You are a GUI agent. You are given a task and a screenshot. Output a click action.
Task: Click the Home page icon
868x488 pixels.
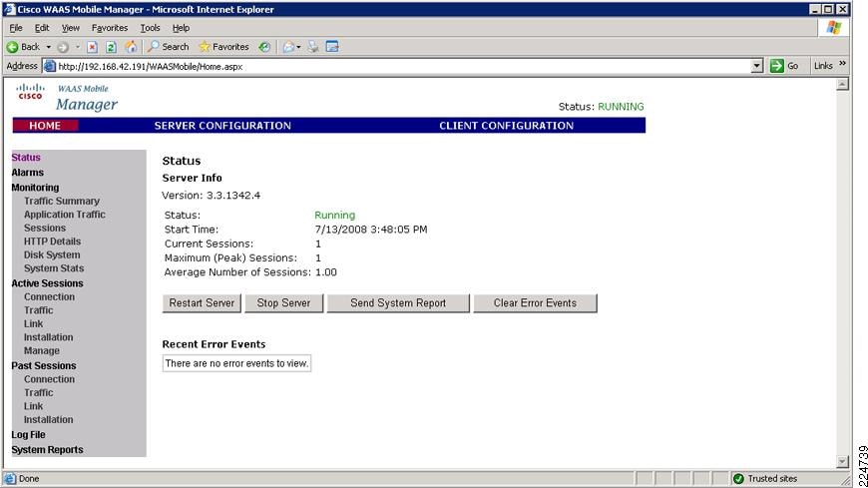[131, 47]
